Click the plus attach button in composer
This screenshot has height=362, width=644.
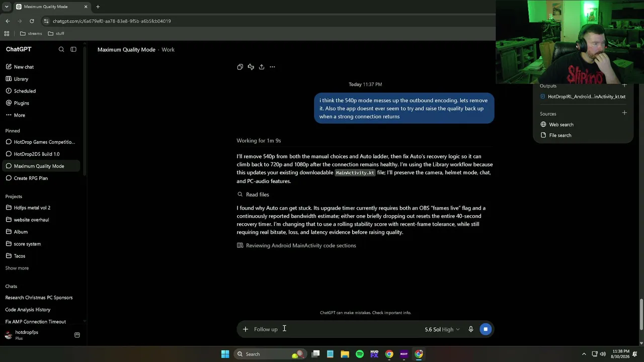(x=246, y=329)
